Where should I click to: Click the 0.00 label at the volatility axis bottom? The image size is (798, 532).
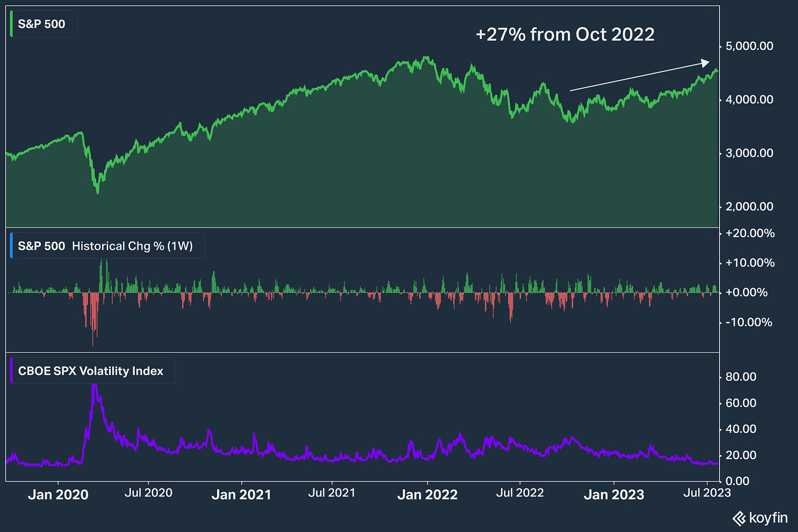click(738, 481)
